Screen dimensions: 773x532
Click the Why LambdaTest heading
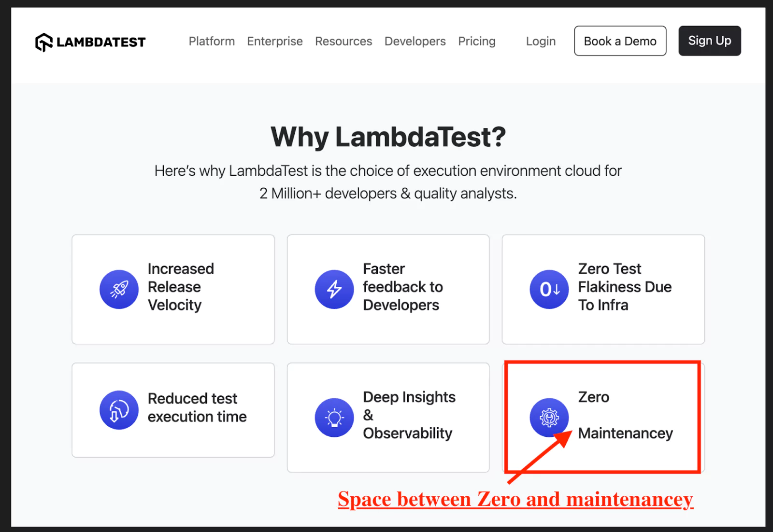coord(387,137)
